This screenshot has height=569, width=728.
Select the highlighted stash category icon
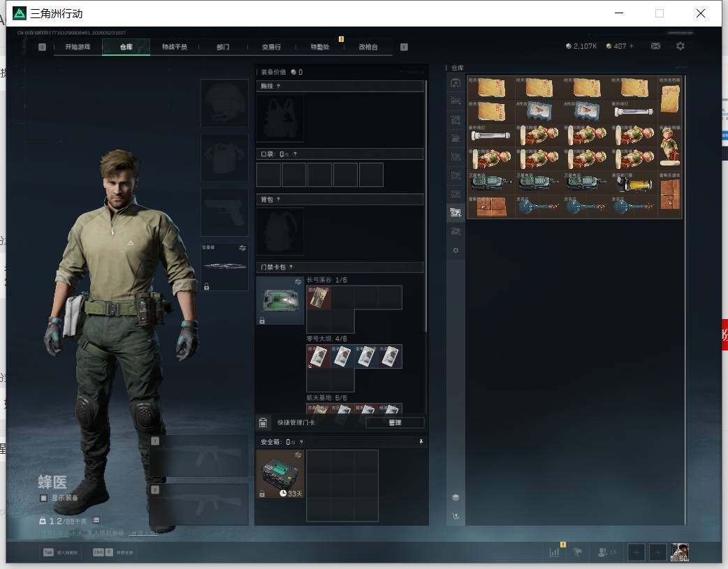tap(456, 212)
